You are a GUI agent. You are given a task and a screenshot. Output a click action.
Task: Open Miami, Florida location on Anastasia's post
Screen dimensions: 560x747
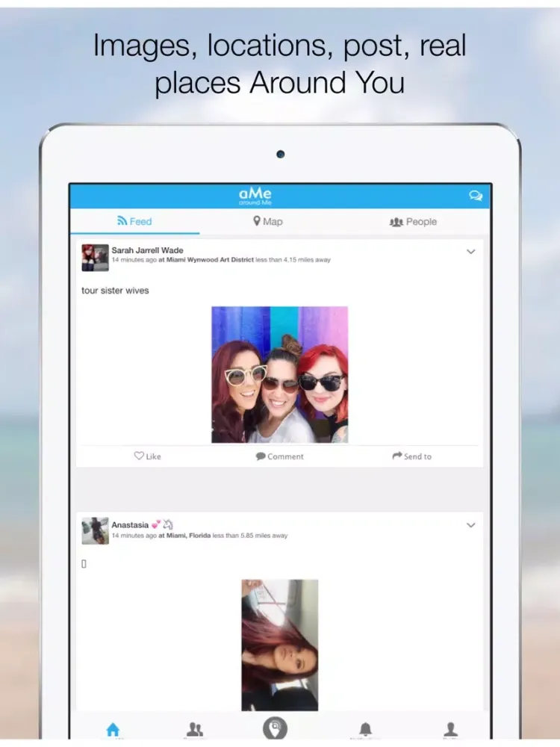[x=188, y=536]
